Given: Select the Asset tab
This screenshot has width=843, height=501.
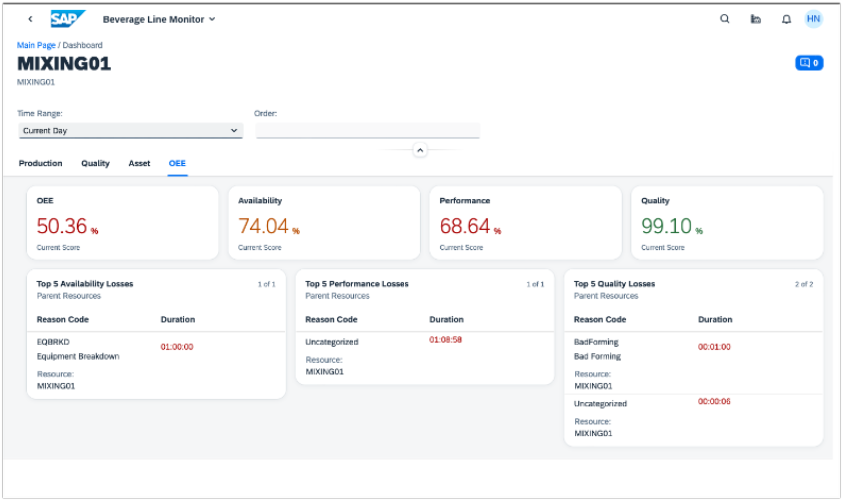Looking at the screenshot, I should [x=139, y=163].
